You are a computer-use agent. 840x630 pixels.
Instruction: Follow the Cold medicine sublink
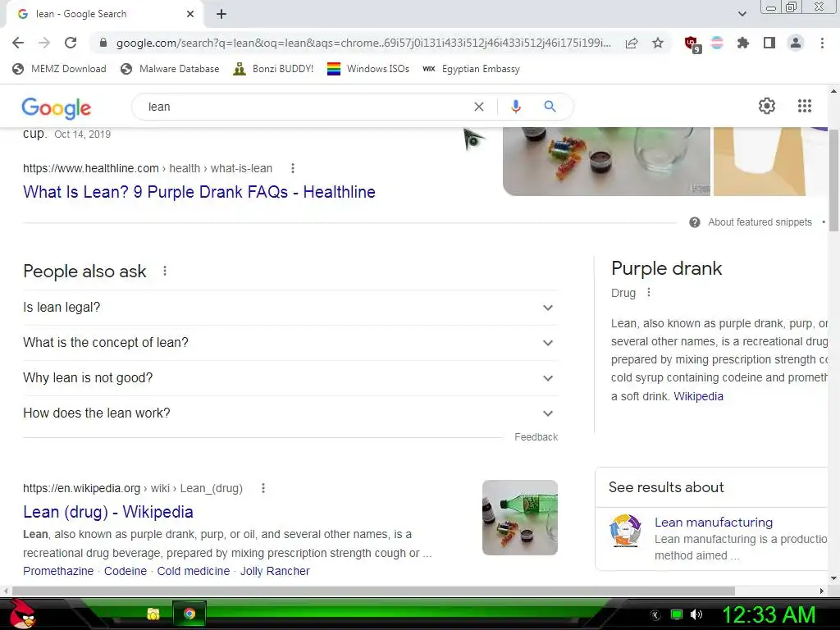[x=194, y=571]
